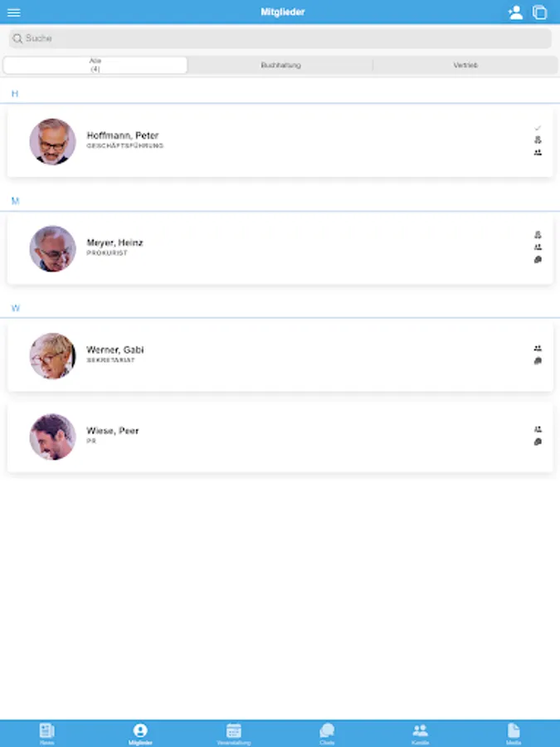
Task: Tap group icon for Werner, Gabi
Action: (x=538, y=349)
